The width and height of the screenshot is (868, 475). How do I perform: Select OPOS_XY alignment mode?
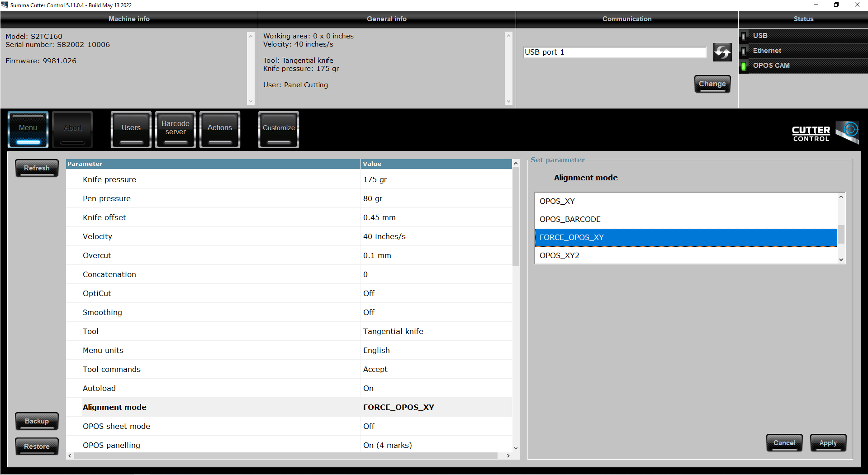pyautogui.click(x=686, y=202)
